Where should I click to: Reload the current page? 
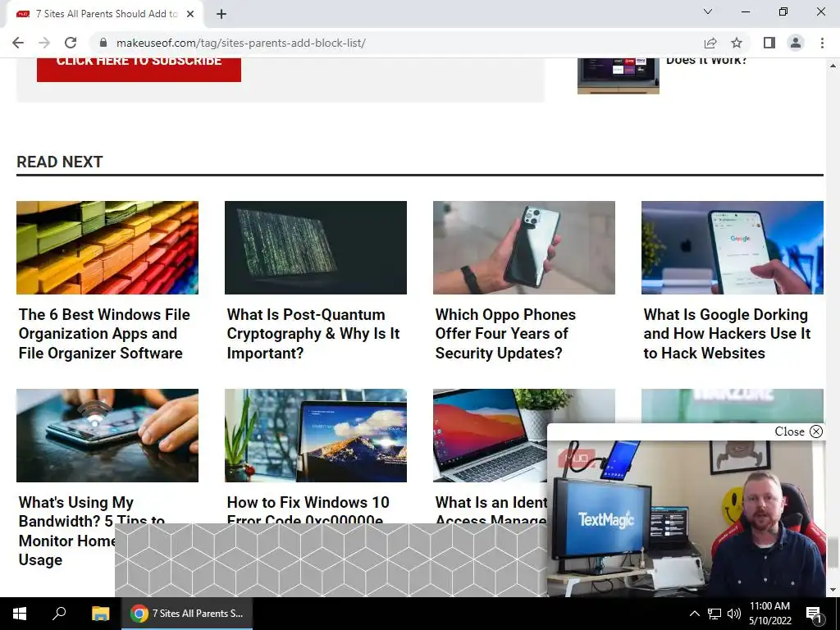coord(71,43)
